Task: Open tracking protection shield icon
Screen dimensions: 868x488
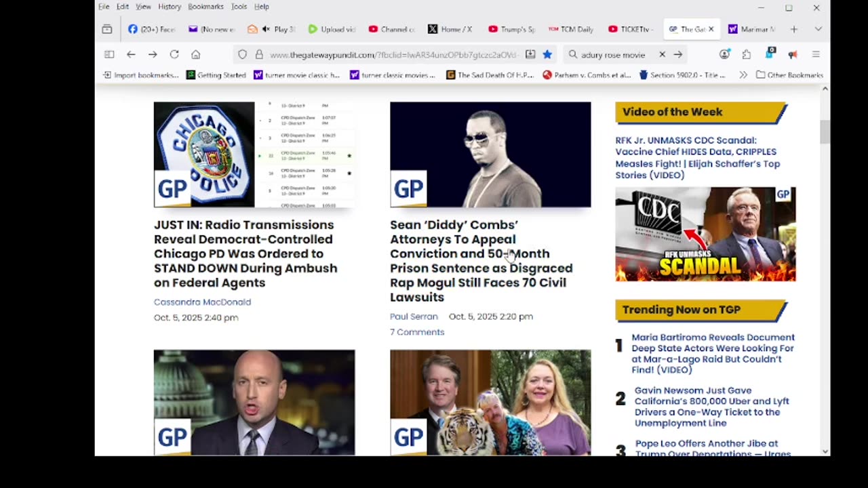Action: pos(242,54)
